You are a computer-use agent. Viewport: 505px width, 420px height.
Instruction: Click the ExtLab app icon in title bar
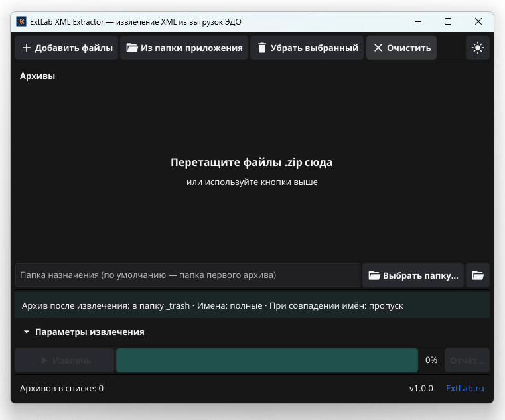click(21, 22)
